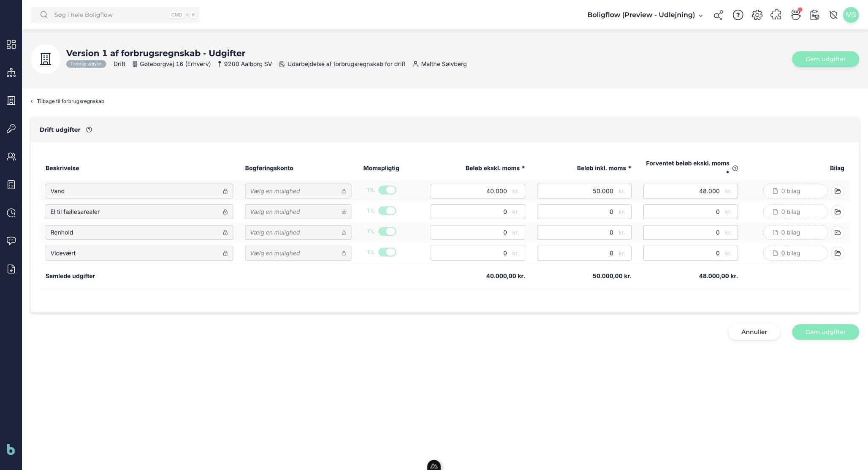Click the top Gem udgifter button
868x470 pixels.
point(825,59)
